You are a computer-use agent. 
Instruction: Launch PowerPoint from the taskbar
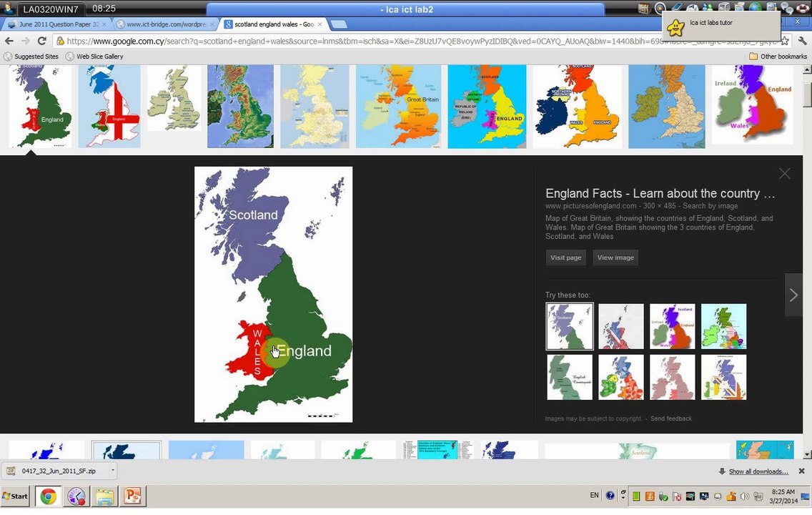pos(133,496)
